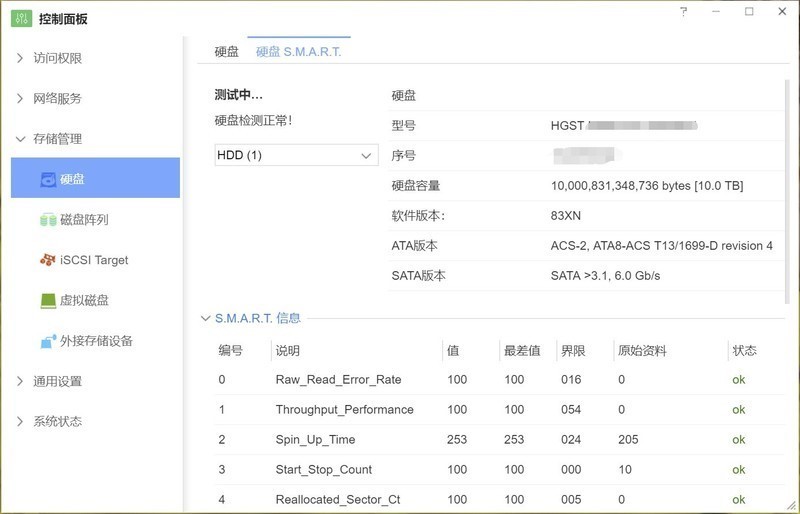This screenshot has height=514, width=800.
Task: Expand the 访问权限 section
Action: (20, 58)
